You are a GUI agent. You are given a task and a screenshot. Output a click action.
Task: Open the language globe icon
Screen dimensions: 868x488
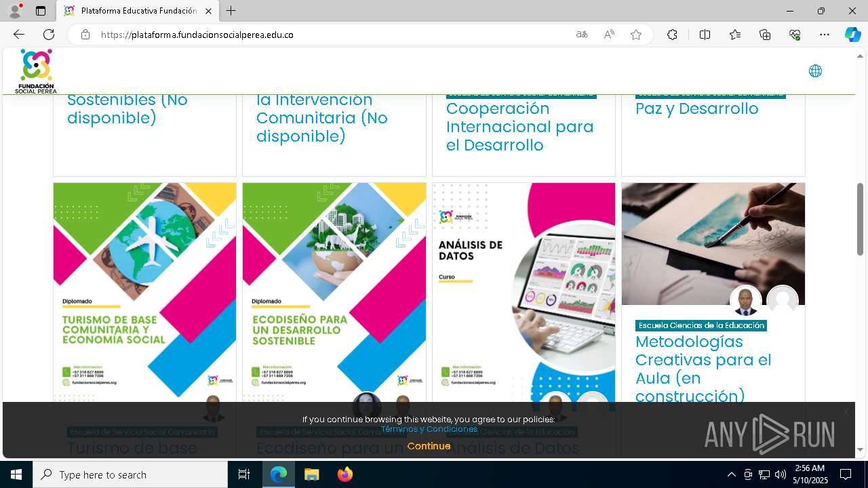pyautogui.click(x=815, y=71)
